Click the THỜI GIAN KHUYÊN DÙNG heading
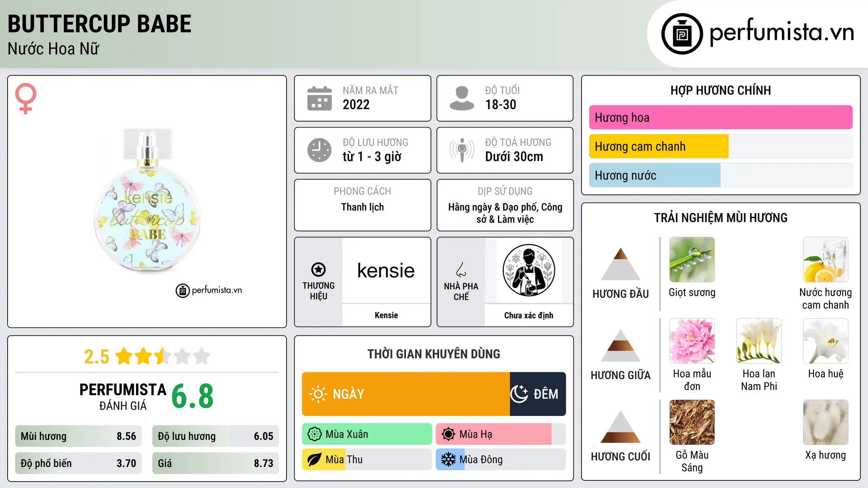Screen dimensions: 868x488 pyautogui.click(x=434, y=354)
